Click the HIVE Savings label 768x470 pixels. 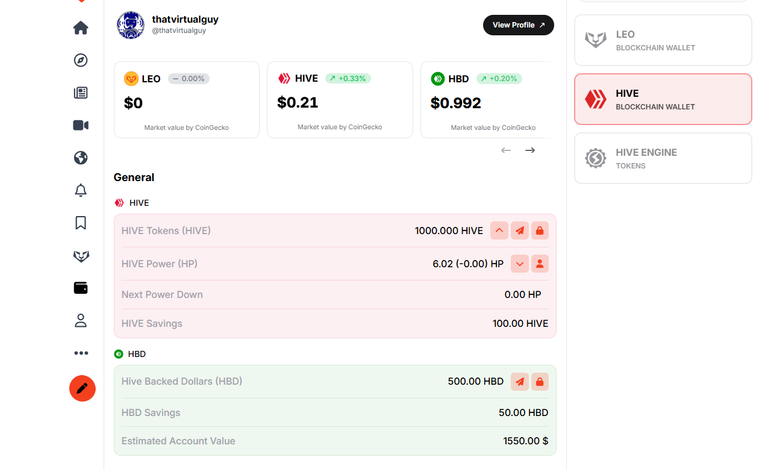pyautogui.click(x=152, y=324)
